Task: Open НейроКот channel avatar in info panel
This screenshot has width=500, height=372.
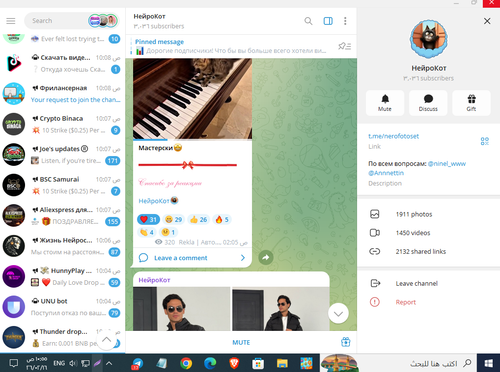Action: click(428, 39)
